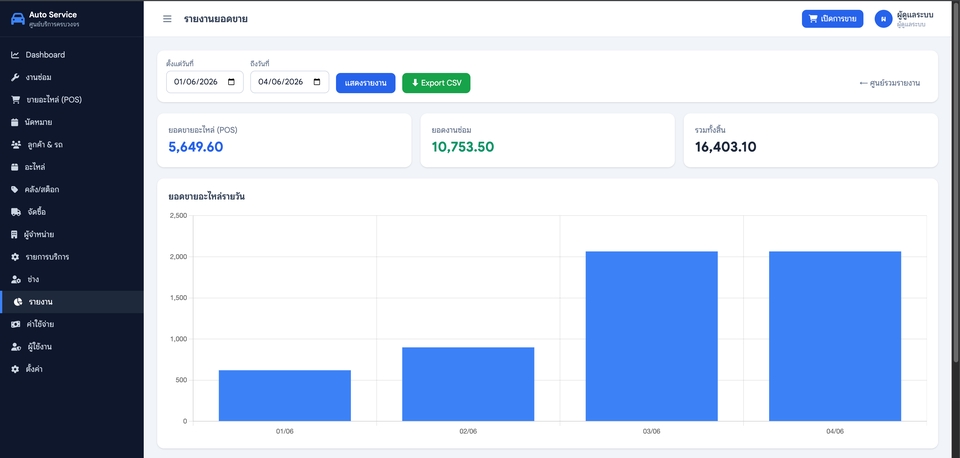This screenshot has height=458, width=960.
Task: Click the user avatar circle in header
Action: click(x=883, y=19)
